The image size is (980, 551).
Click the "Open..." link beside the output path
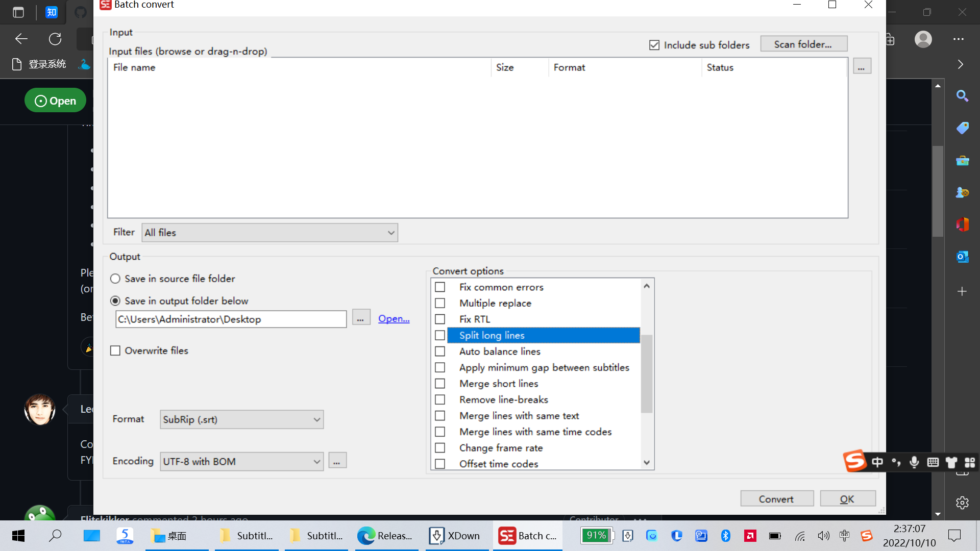(x=393, y=318)
